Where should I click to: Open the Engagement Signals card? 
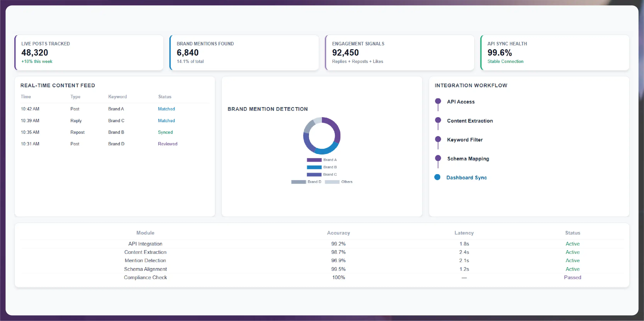(x=400, y=53)
